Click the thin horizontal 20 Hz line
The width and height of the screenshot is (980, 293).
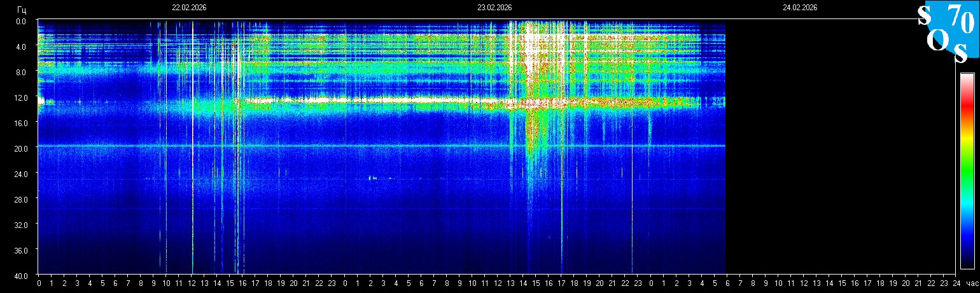382,146
